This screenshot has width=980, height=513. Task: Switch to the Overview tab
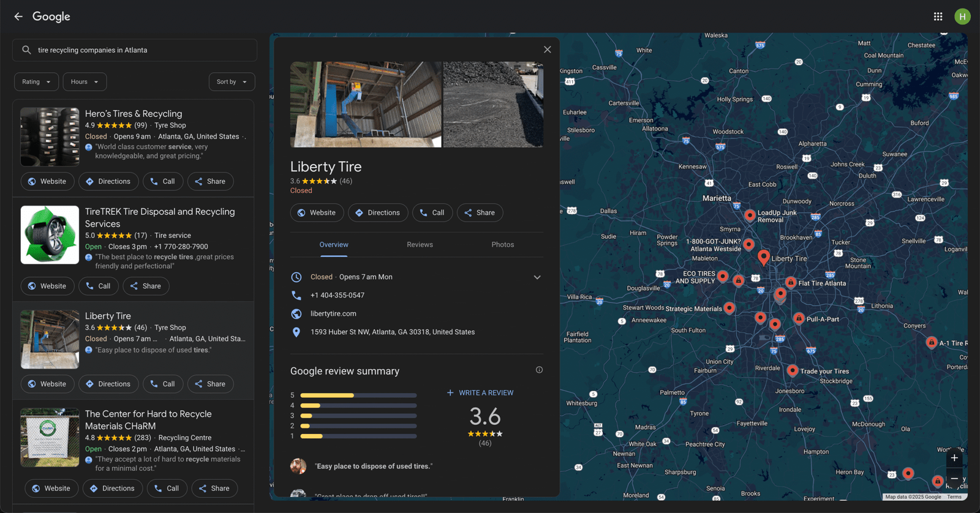(334, 244)
